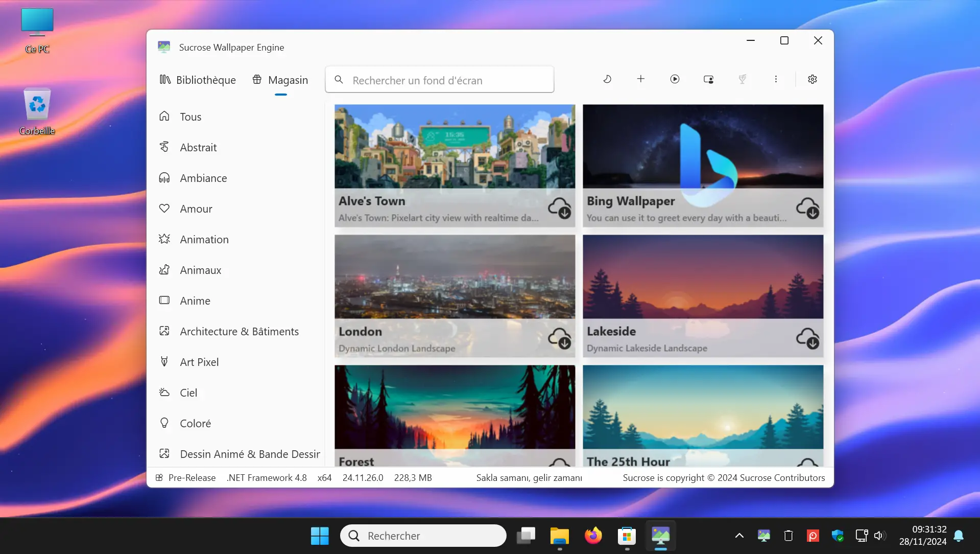Download the Alve's Town wallpaper

click(559, 208)
